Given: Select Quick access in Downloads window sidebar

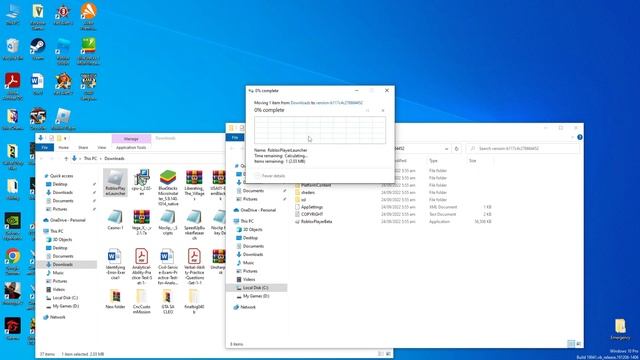Looking at the screenshot, I should (61, 176).
